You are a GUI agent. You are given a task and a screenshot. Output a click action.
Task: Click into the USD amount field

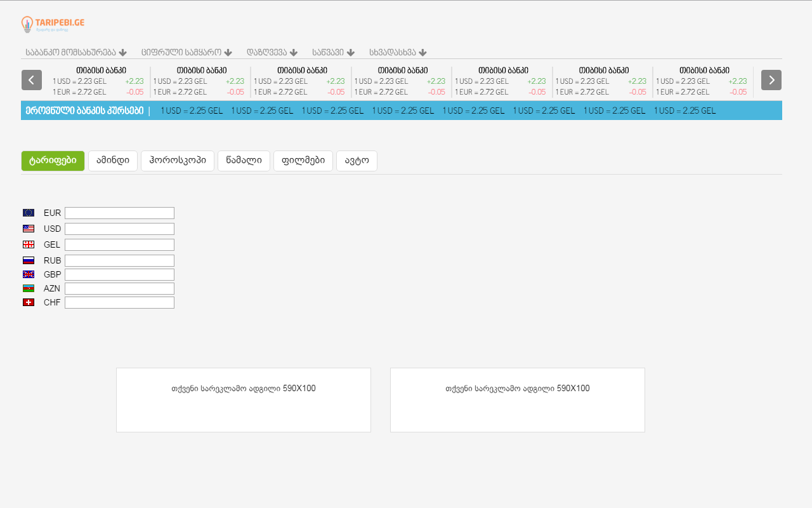119,229
